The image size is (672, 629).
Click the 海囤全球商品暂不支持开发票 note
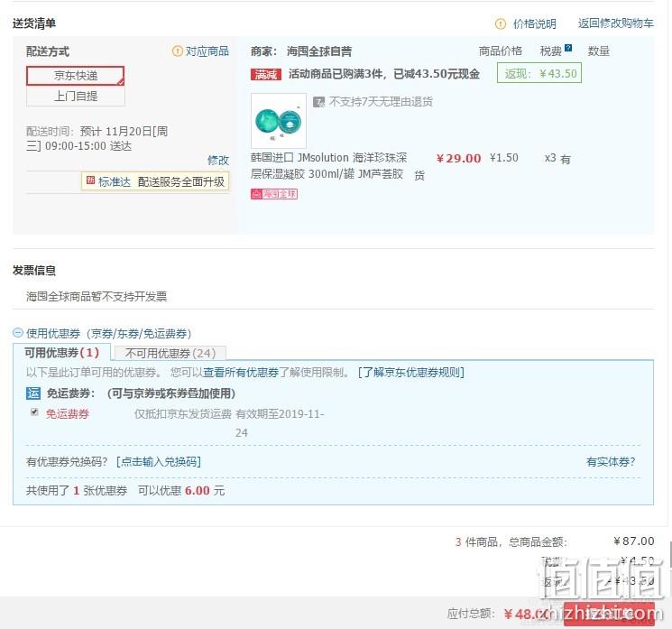pyautogui.click(x=97, y=296)
